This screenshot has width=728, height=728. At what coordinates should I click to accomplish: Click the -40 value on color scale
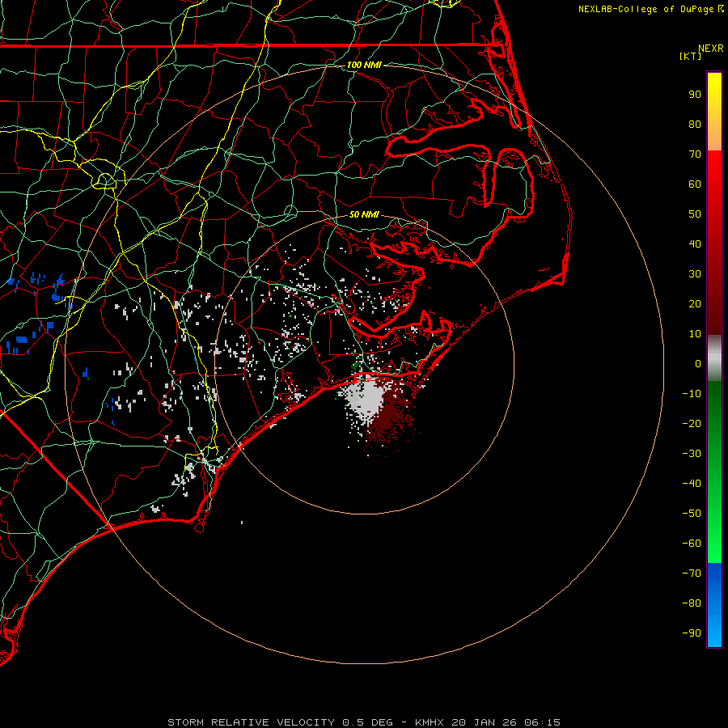(692, 484)
